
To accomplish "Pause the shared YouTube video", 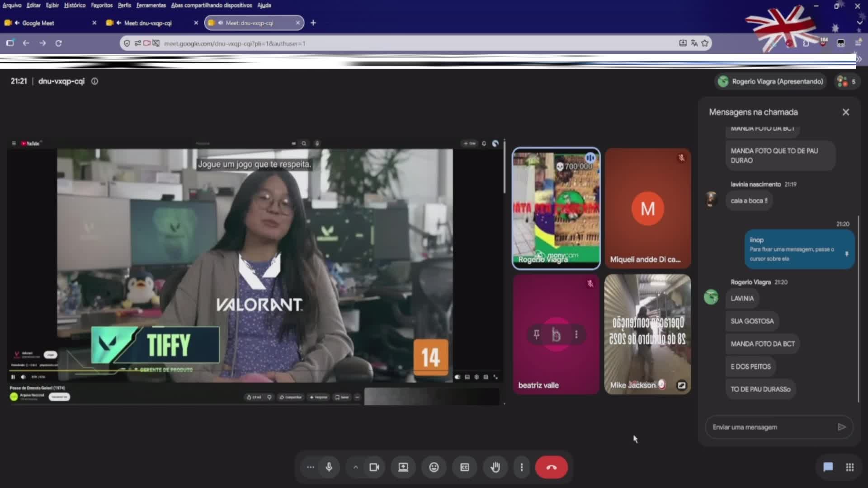I will click(13, 377).
